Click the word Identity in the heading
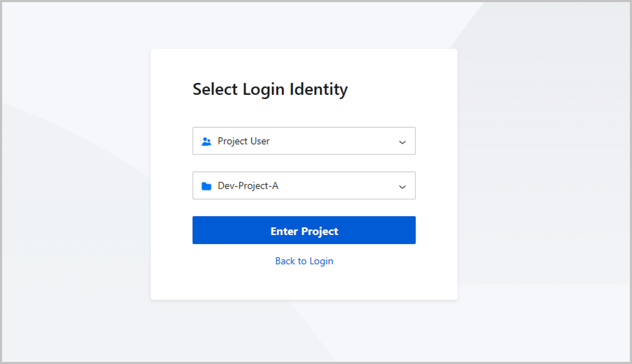 [319, 90]
